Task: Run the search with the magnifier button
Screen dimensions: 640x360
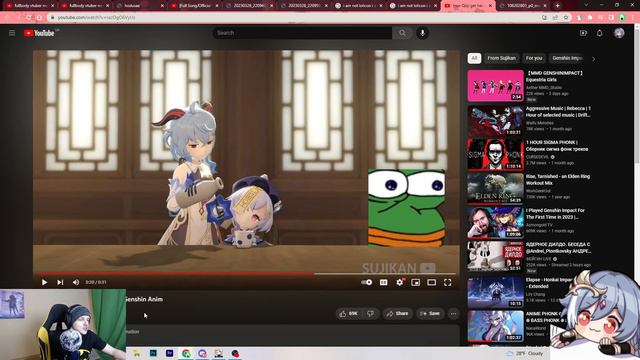Action: (x=402, y=33)
